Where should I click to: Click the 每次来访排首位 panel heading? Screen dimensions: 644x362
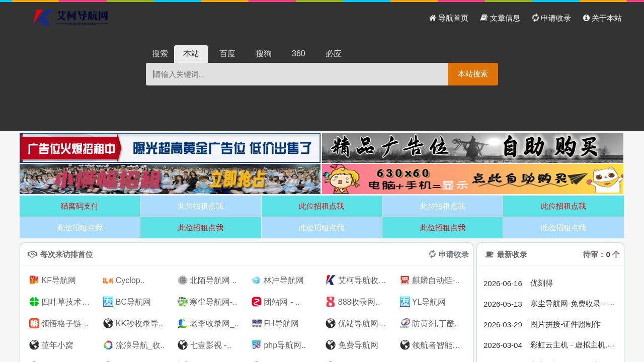coord(60,254)
